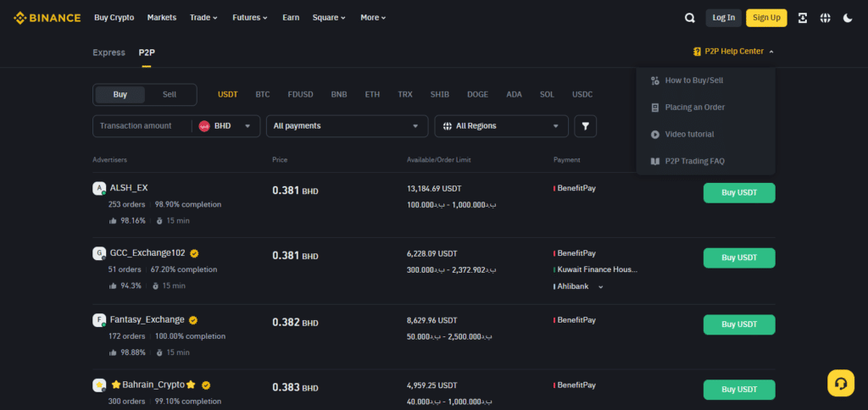This screenshot has width=868, height=410.
Task: Open the Earn page
Action: pos(291,18)
